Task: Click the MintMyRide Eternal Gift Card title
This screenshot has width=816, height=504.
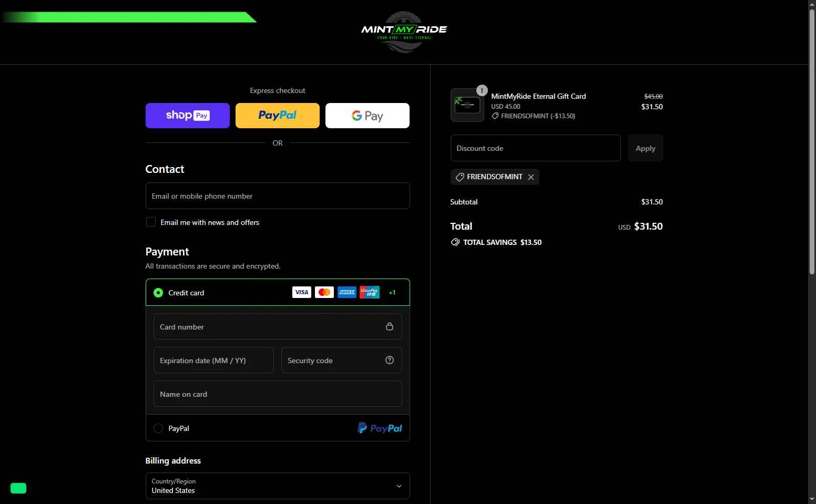Action: click(x=538, y=96)
